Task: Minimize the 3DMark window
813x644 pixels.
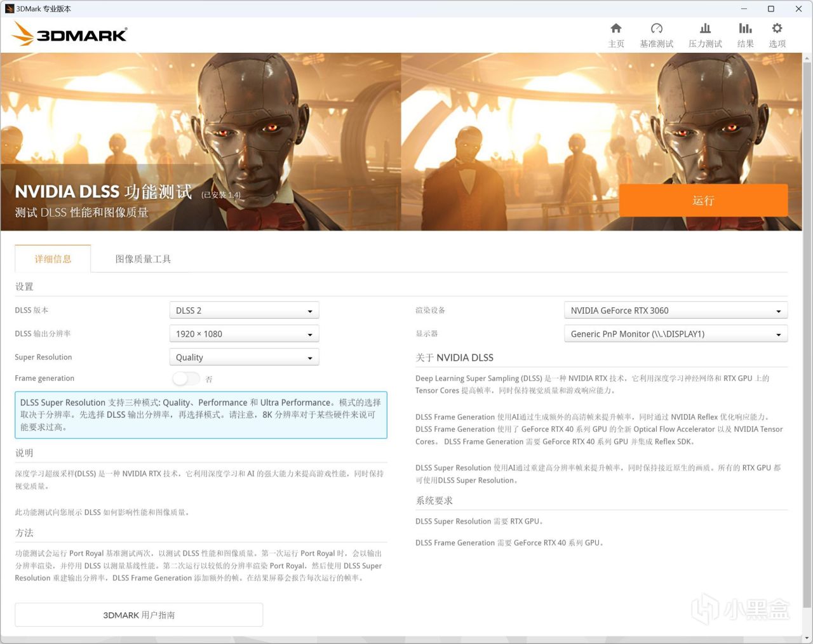Action: coord(744,9)
